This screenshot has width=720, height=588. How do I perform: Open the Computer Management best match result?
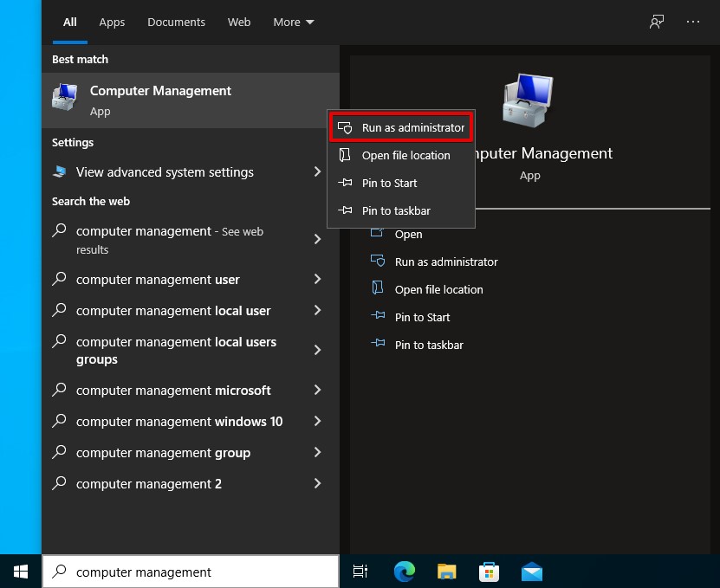tap(160, 100)
